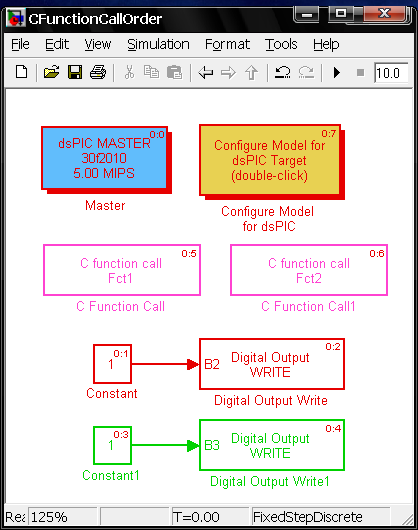Open a model file using the folder icon
Viewport: 418px width, 530px height.
pos(51,72)
